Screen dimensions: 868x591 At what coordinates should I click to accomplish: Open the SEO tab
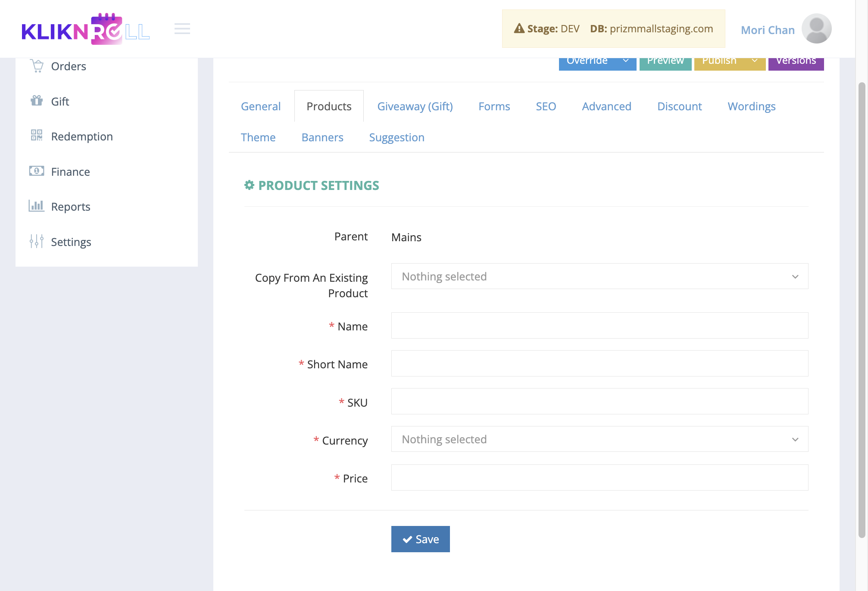coord(546,106)
